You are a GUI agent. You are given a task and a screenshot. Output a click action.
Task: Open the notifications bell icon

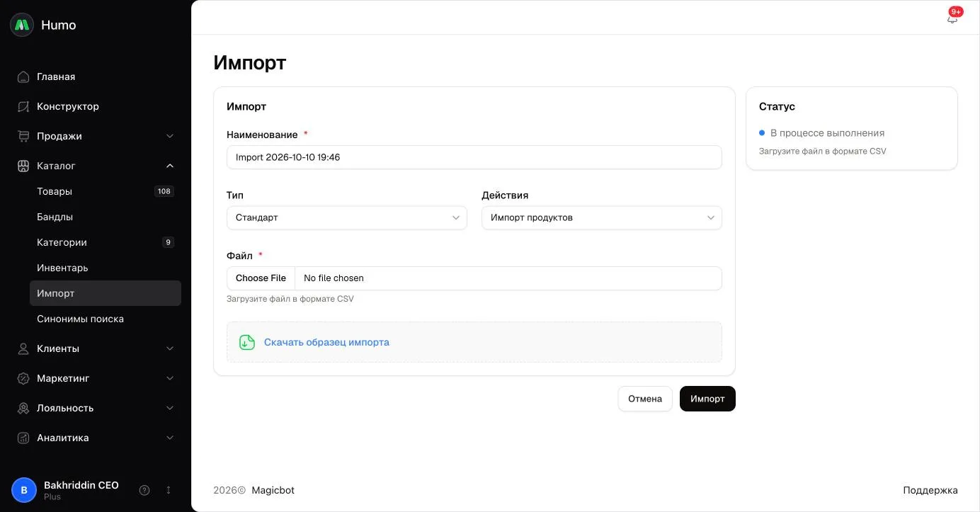coord(952,18)
